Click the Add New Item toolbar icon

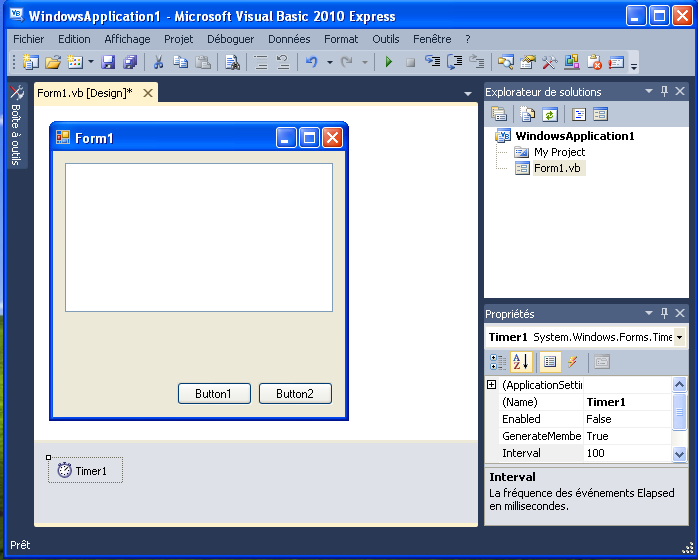point(75,62)
